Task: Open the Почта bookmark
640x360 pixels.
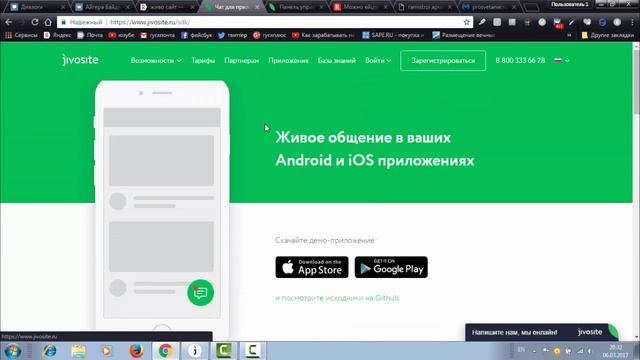Action: pyautogui.click(x=90, y=36)
